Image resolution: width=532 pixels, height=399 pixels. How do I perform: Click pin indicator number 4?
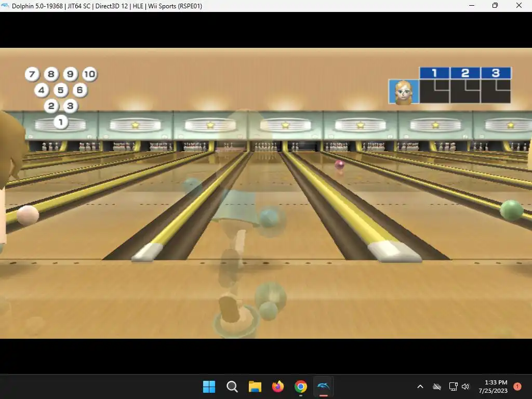[42, 90]
